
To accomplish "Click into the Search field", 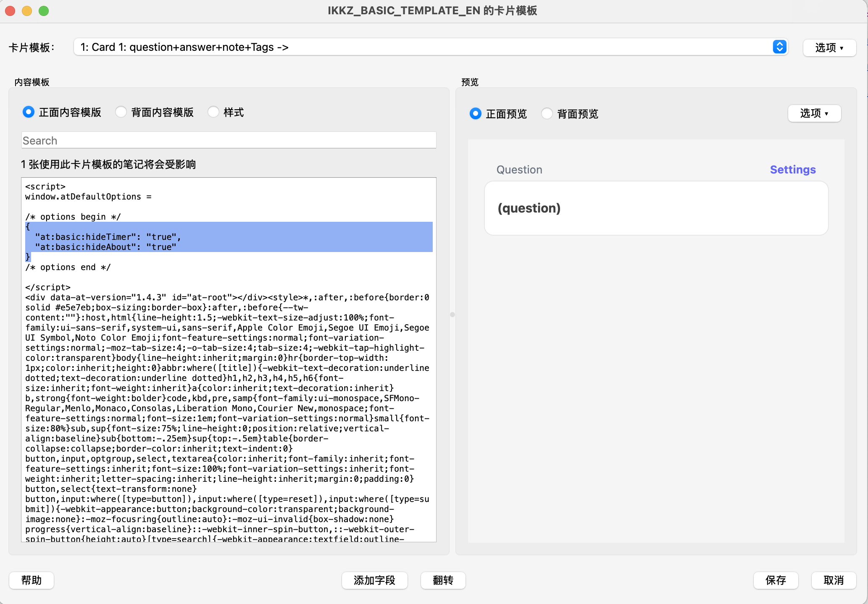I will pyautogui.click(x=229, y=140).
